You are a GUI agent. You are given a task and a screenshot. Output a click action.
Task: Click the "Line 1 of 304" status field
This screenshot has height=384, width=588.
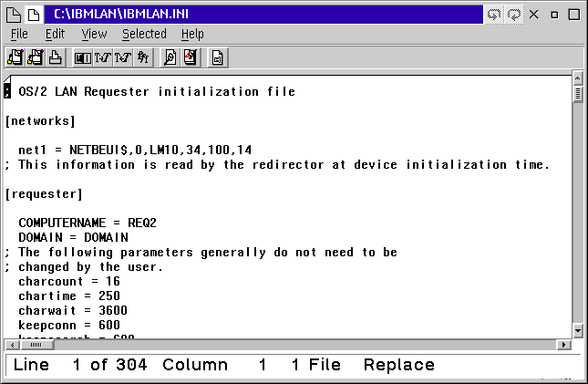pos(80,365)
